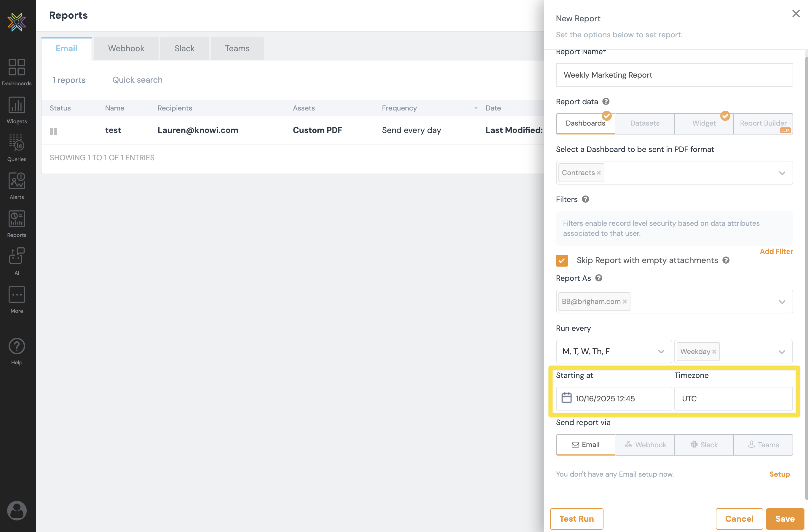808x532 pixels.
Task: Click the AI sidebar icon
Action: point(17,261)
